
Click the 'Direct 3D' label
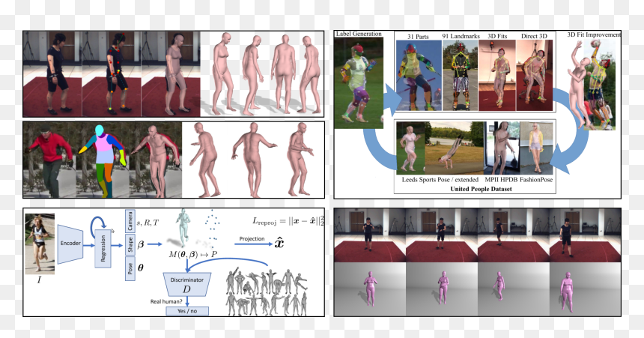[534, 36]
